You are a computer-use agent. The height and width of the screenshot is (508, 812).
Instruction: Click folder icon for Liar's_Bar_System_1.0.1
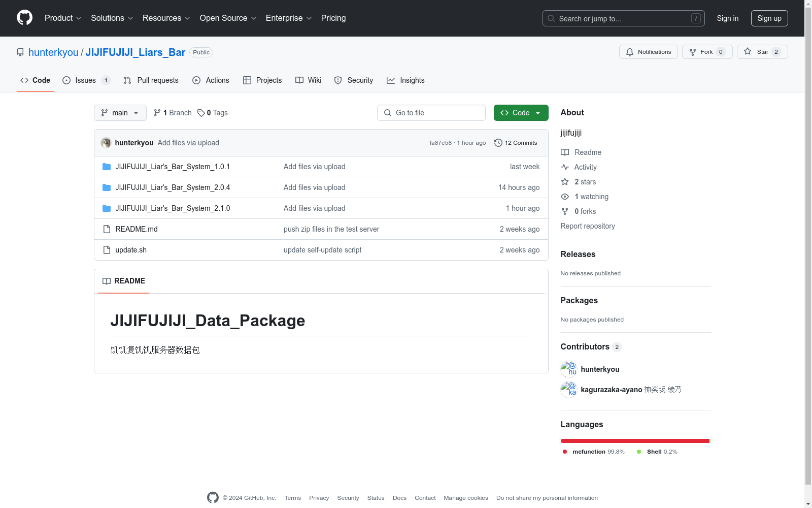(x=107, y=167)
